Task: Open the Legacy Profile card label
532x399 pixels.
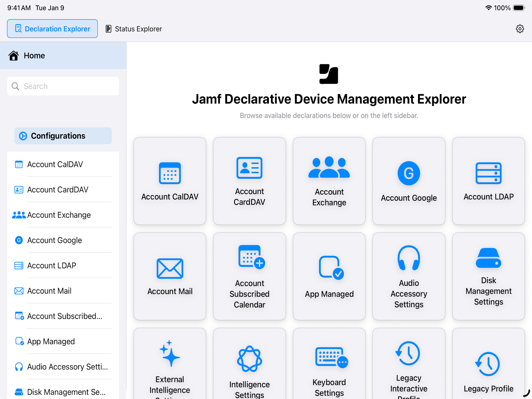Action: coord(488,389)
